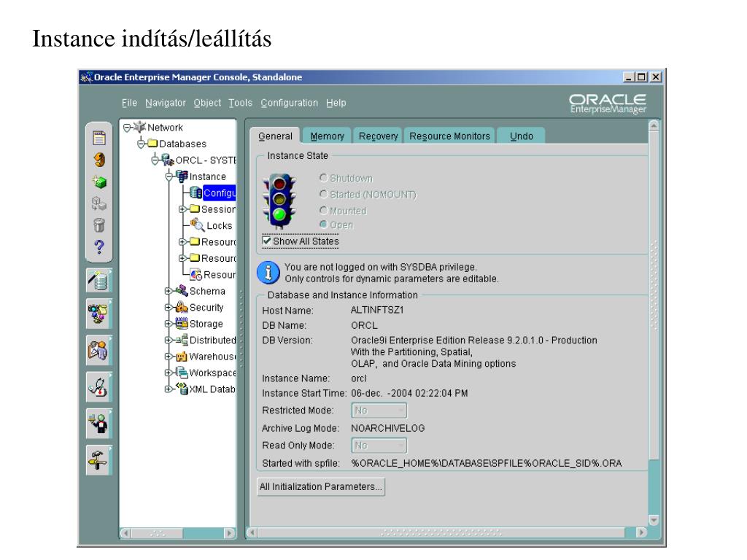Collapse the Databases tree node
The image size is (747, 560).
(x=141, y=144)
